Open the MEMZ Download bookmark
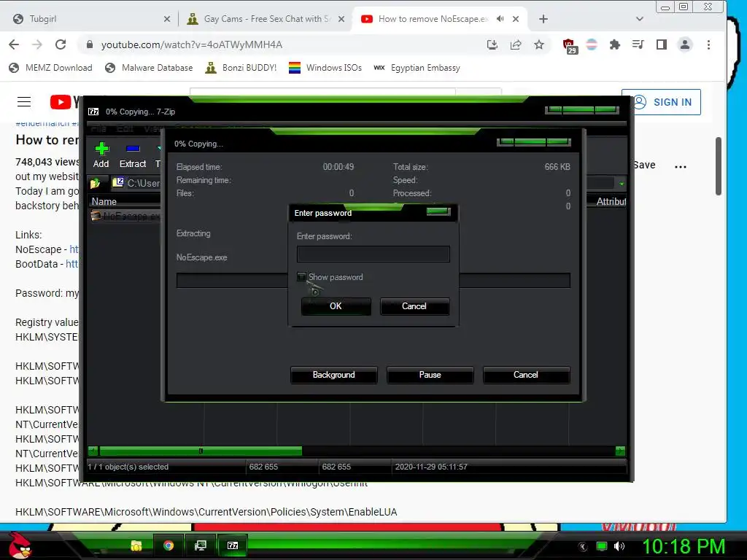Screen dimensions: 747x560 click(x=50, y=68)
